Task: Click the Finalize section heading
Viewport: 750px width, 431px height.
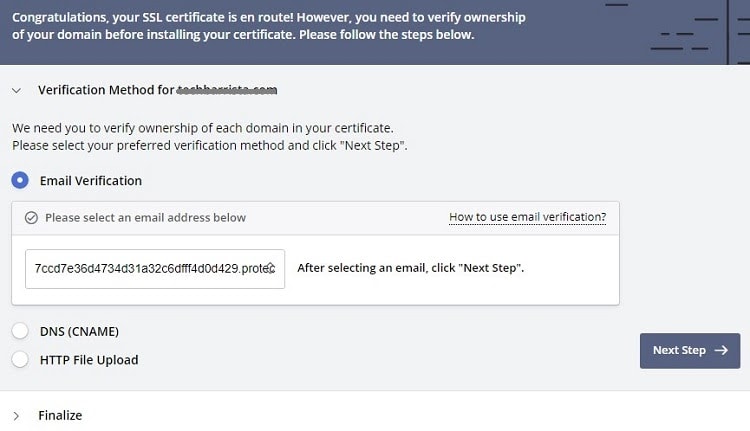Action: click(x=60, y=415)
